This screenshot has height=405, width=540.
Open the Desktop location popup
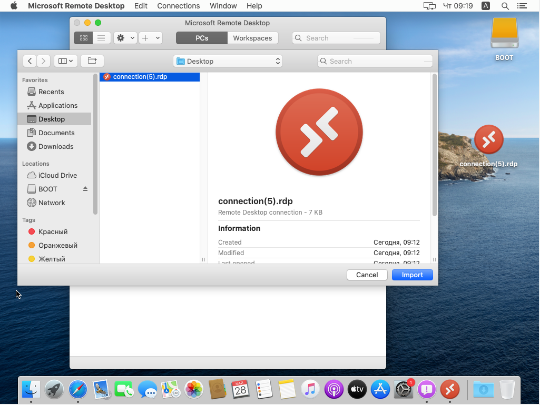click(228, 61)
